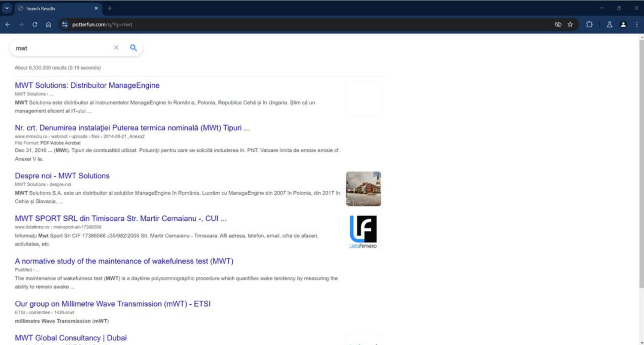Reload the current page
The height and width of the screenshot is (345, 644).
tap(35, 24)
